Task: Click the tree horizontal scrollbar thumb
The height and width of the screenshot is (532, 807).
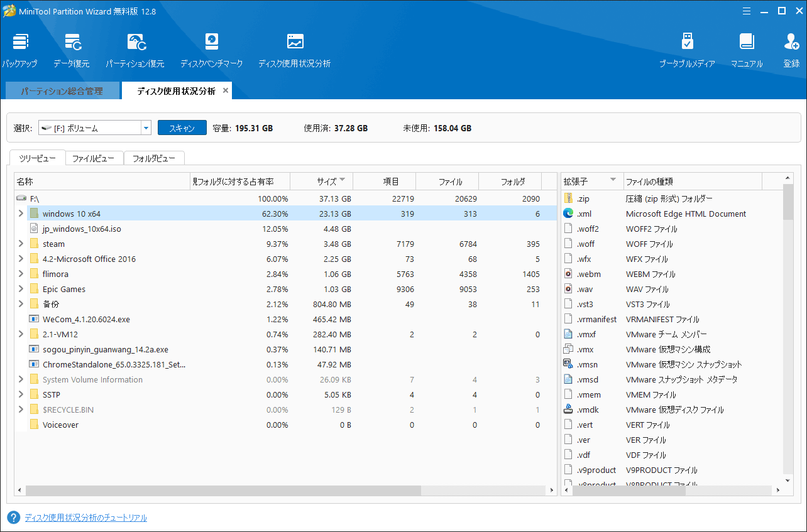Action: [x=223, y=491]
